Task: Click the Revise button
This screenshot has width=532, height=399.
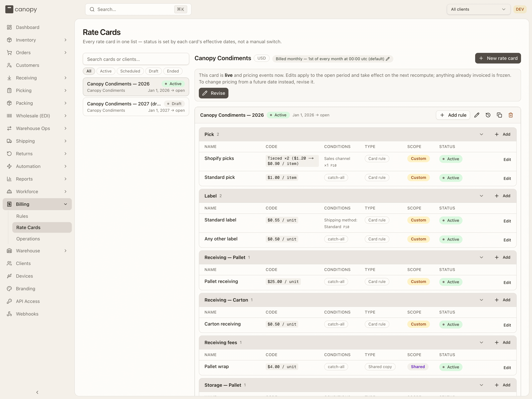Action: (214, 93)
